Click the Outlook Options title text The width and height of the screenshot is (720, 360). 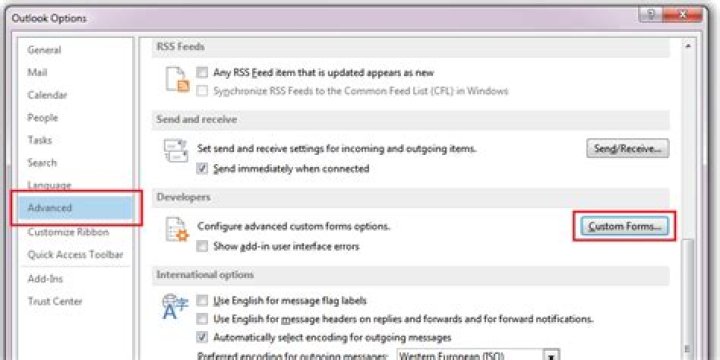click(49, 19)
